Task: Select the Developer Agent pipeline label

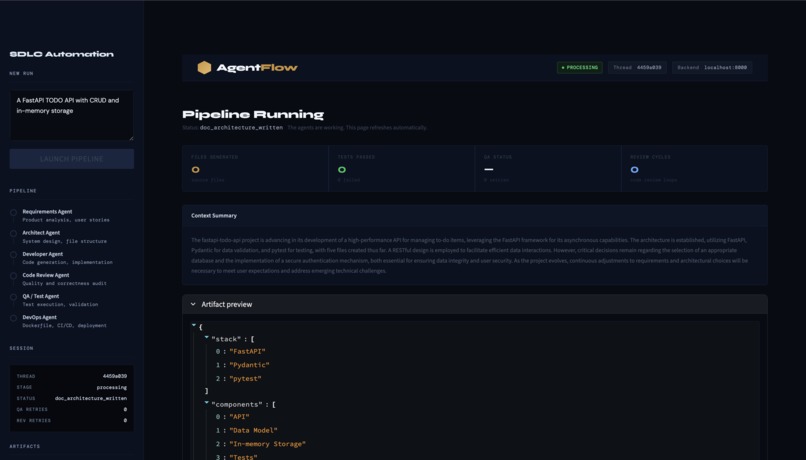Action: (43, 254)
